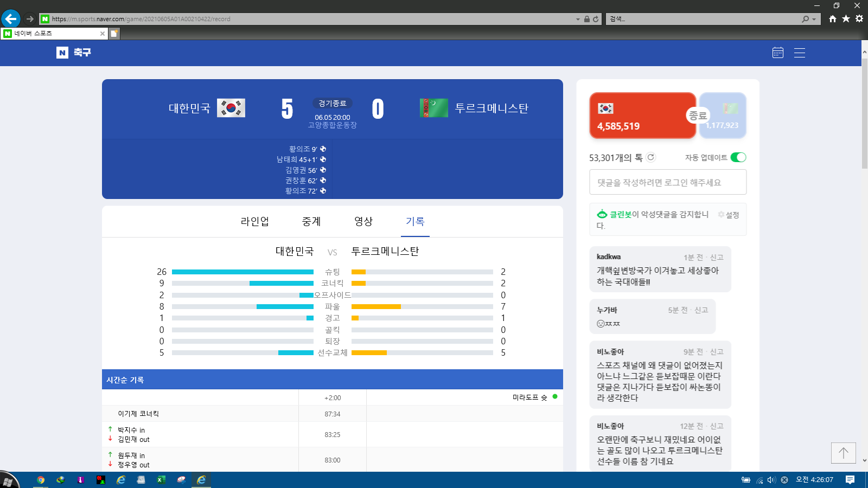The image size is (868, 488).
Task: Click the security lock icon
Action: coord(586,19)
